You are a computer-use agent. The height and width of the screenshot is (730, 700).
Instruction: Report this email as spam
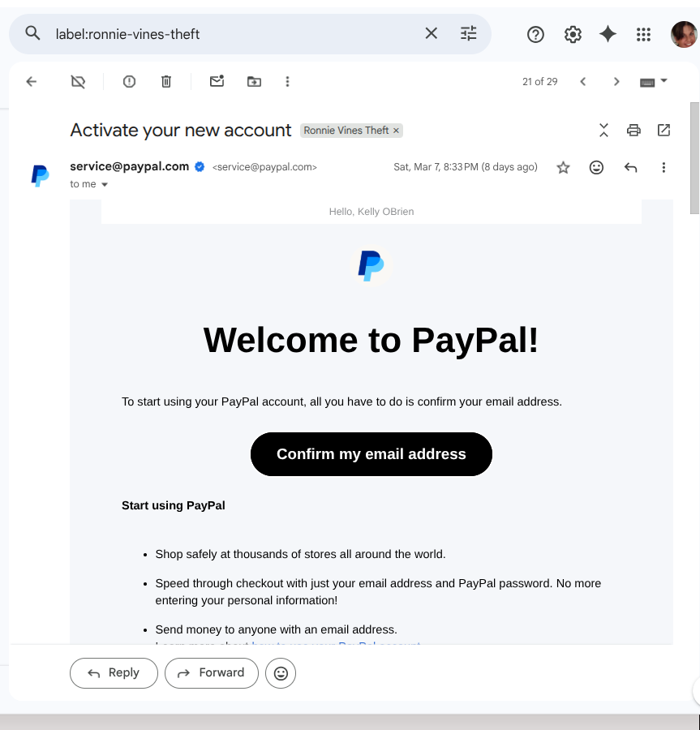[129, 82]
